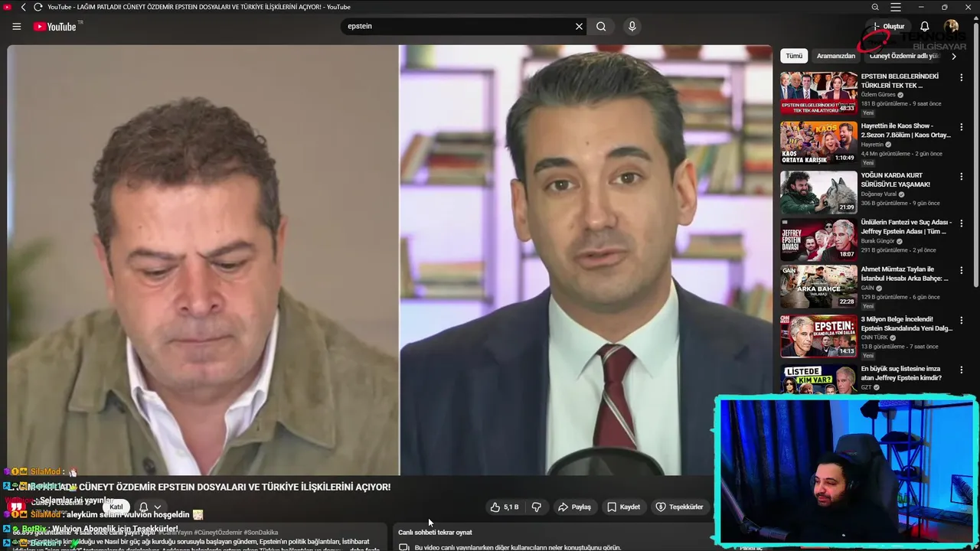Open Özlem Gürses channel name
The height and width of the screenshot is (551, 980).
tap(878, 95)
